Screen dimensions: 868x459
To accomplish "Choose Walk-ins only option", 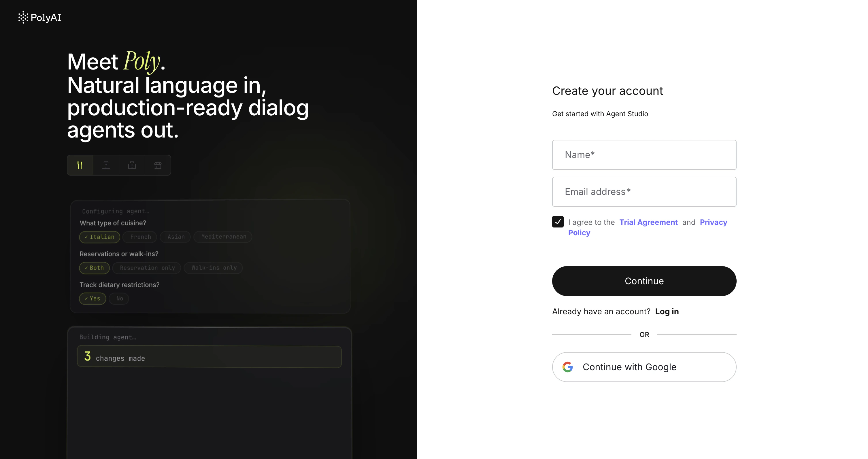I will [x=213, y=268].
